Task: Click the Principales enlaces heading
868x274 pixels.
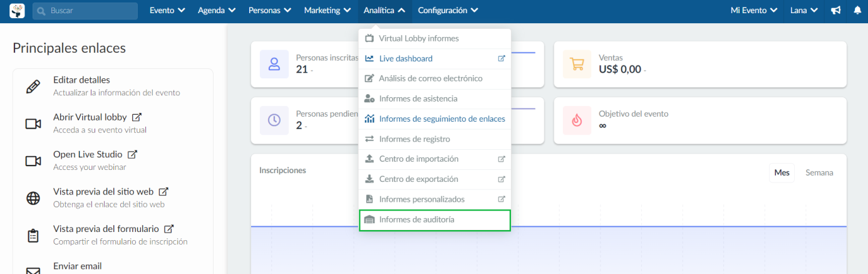Action: (69, 48)
